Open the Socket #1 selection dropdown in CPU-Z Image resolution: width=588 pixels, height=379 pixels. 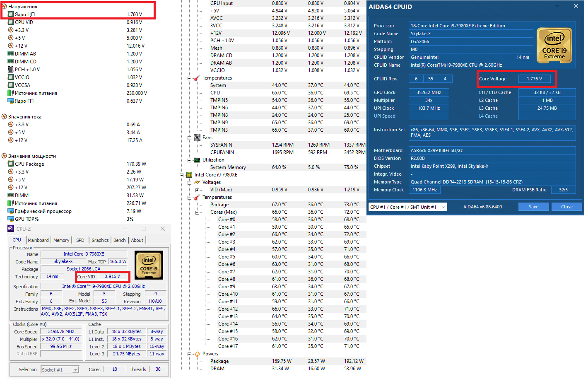pyautogui.click(x=60, y=369)
